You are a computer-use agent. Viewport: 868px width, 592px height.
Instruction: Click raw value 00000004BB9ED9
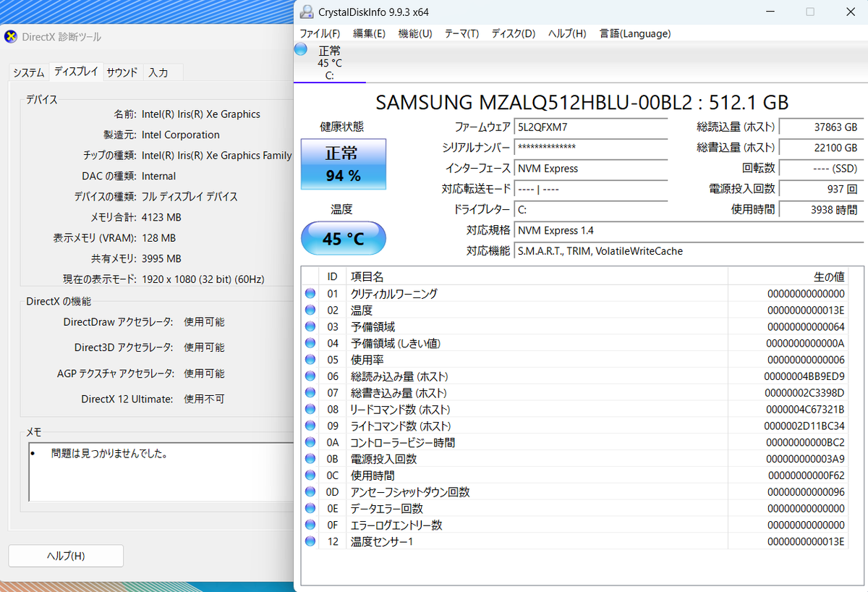(x=804, y=376)
